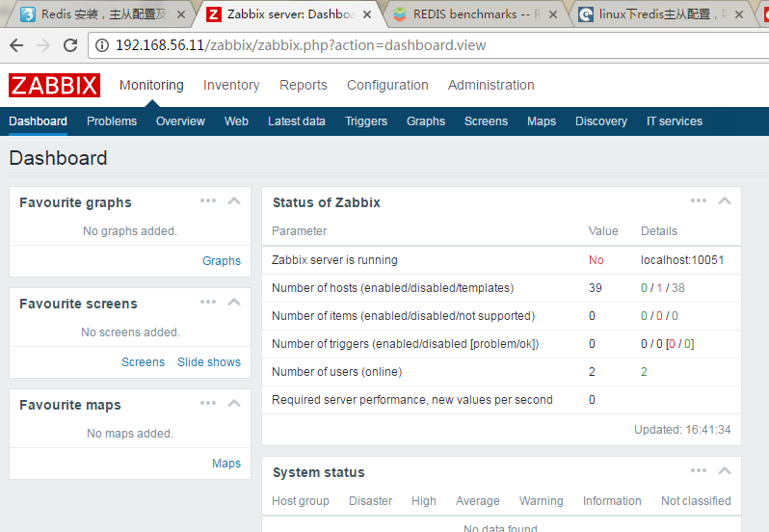Open the Reports menu

point(304,86)
